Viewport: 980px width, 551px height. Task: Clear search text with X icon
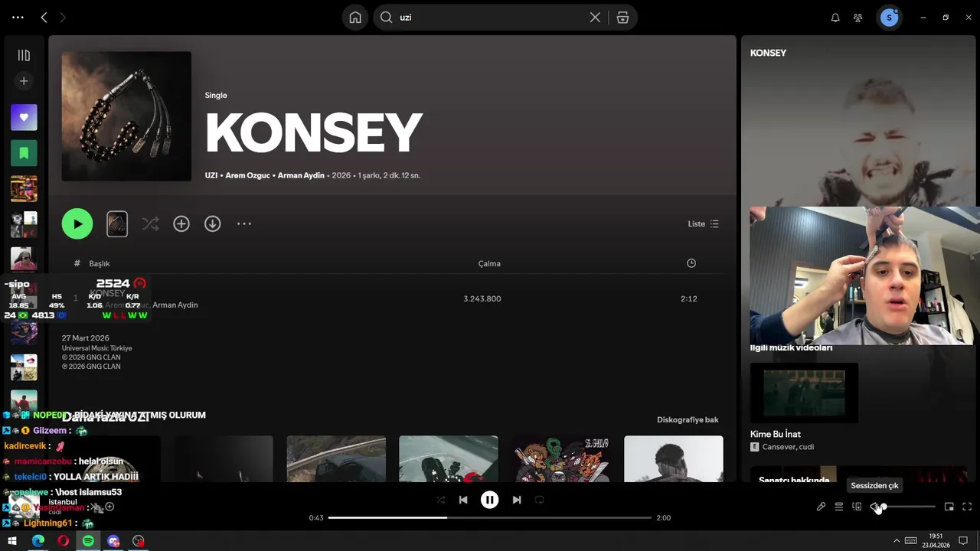[x=595, y=17]
